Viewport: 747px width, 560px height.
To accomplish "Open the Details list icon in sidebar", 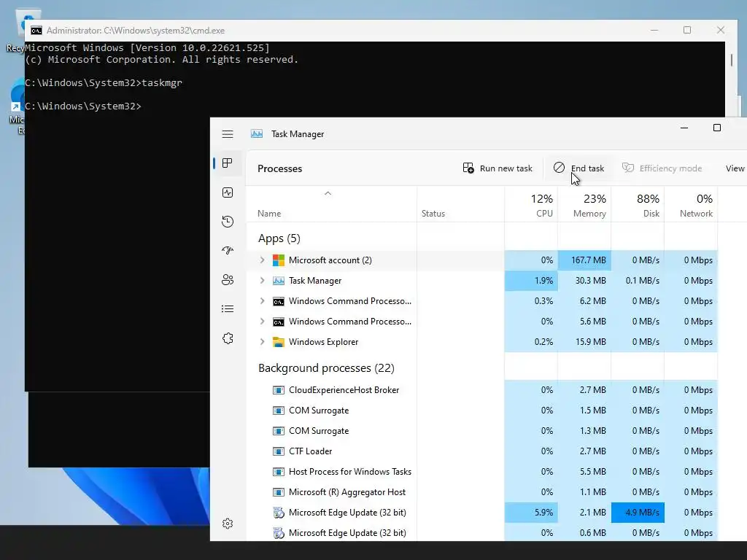I will click(228, 309).
